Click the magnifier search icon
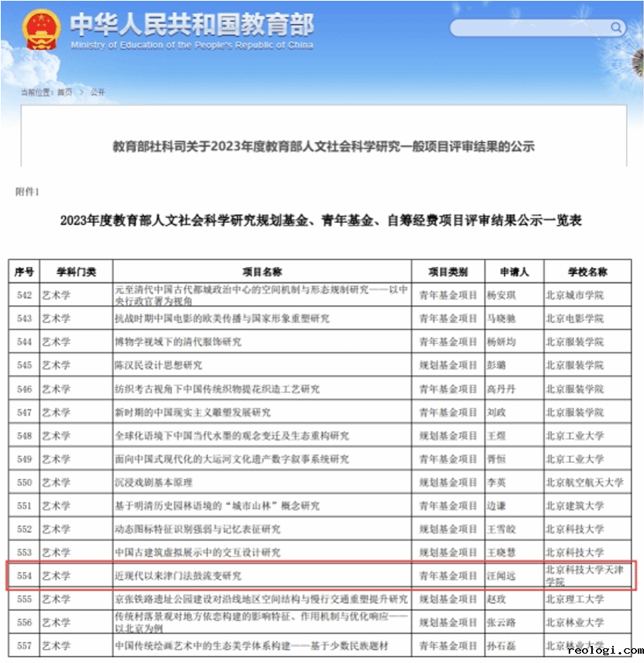The image size is (644, 663). coord(616,28)
